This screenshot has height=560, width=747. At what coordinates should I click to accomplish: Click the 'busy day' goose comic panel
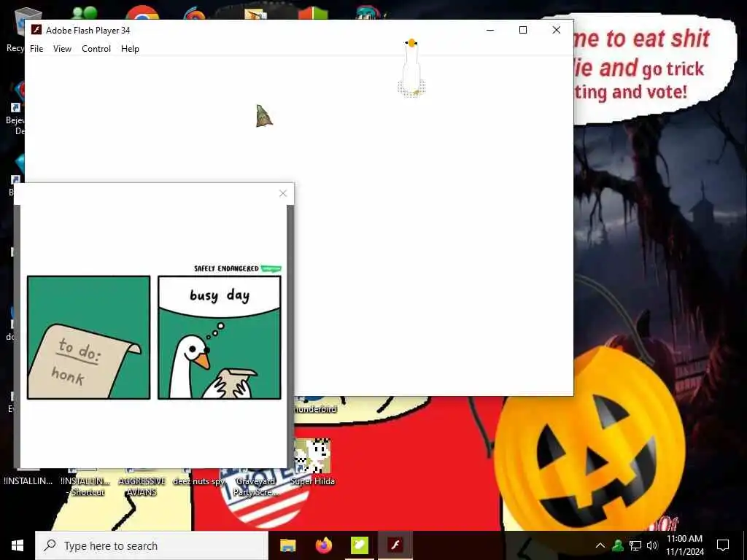[220, 337]
